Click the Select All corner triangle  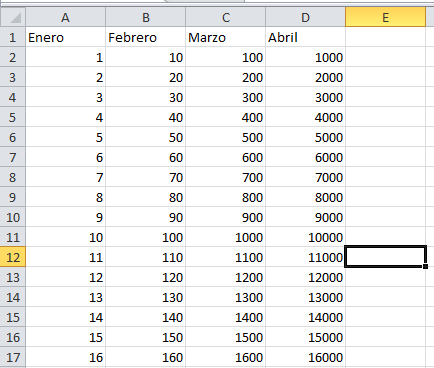[x=13, y=17]
